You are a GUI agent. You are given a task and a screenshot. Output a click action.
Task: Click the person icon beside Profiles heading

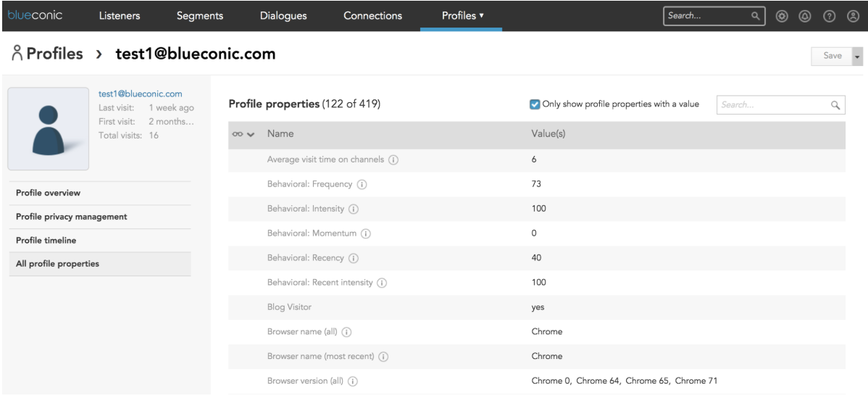click(x=17, y=54)
